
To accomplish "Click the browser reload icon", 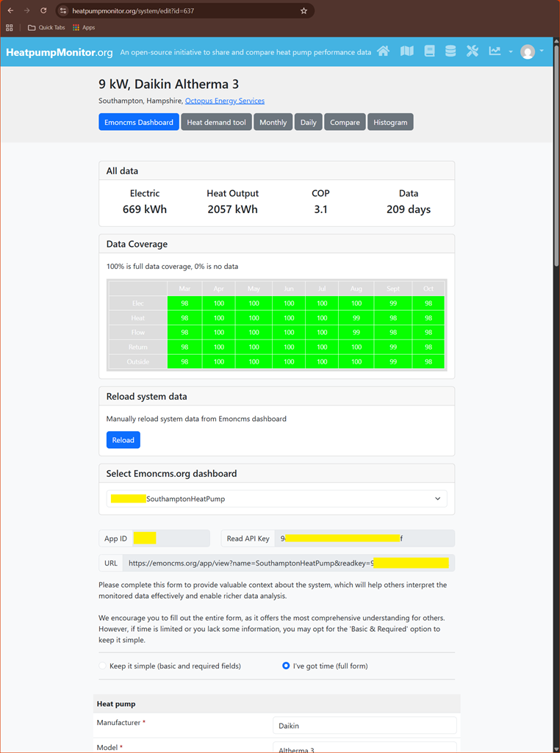I will pyautogui.click(x=43, y=11).
